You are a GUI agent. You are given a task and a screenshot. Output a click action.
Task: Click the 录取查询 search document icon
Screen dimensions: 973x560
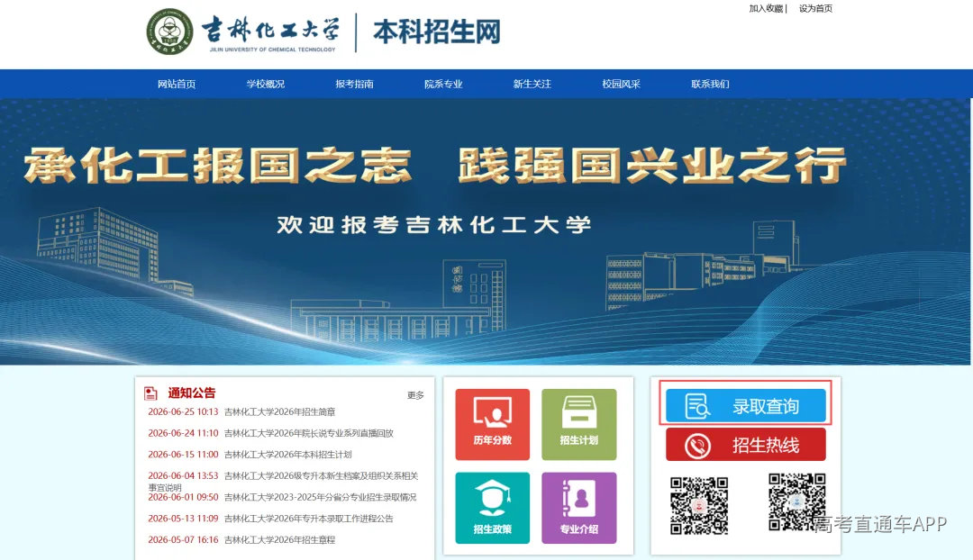(x=697, y=407)
